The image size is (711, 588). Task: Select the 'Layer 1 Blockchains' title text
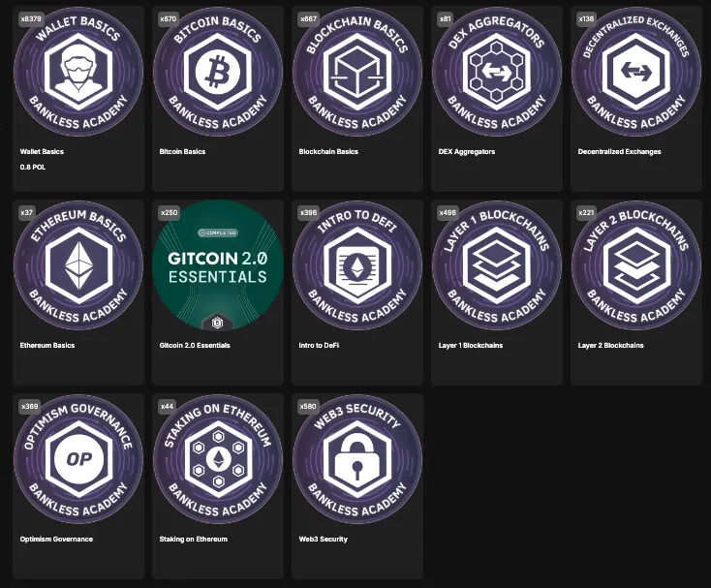(471, 345)
